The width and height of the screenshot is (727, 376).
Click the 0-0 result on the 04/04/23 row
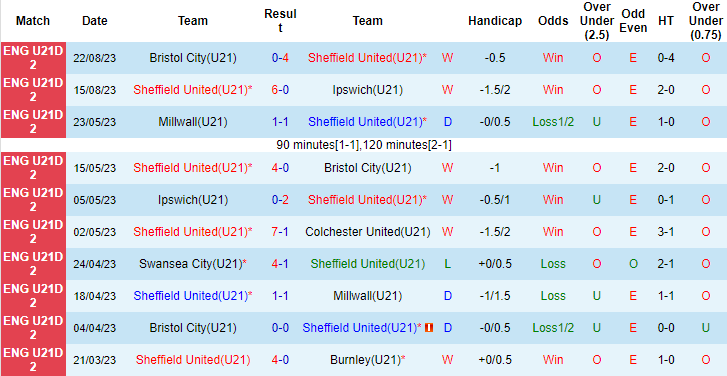[281, 328]
